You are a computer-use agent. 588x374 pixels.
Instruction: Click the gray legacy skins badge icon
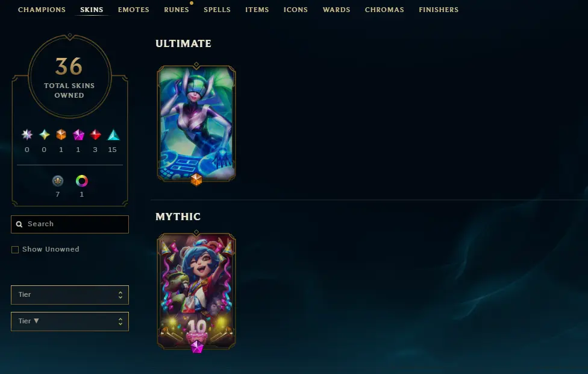tap(58, 181)
